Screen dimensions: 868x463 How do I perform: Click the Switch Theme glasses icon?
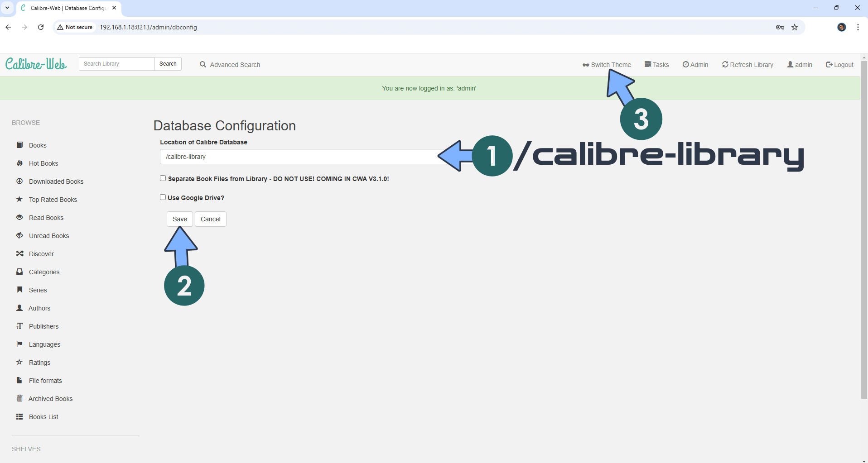(x=586, y=65)
